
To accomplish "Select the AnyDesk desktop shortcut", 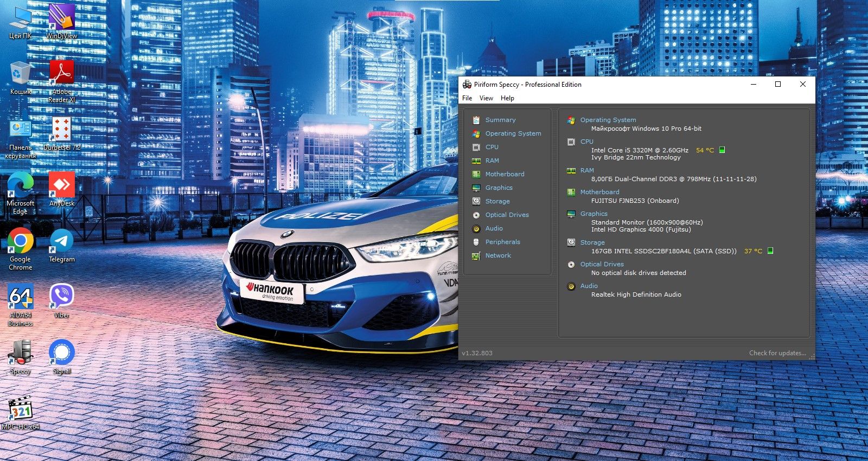I will point(62,190).
